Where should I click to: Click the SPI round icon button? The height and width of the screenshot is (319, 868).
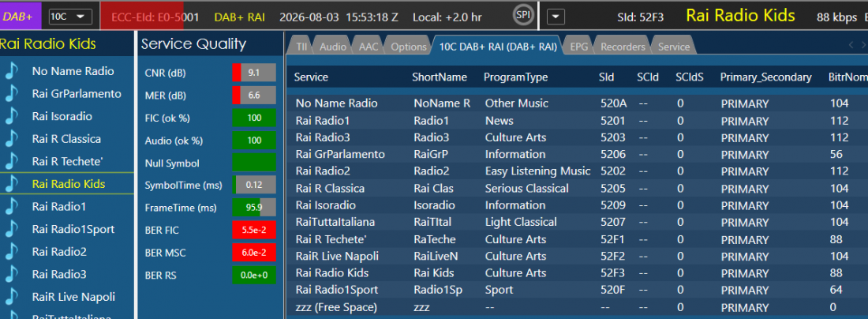(522, 15)
